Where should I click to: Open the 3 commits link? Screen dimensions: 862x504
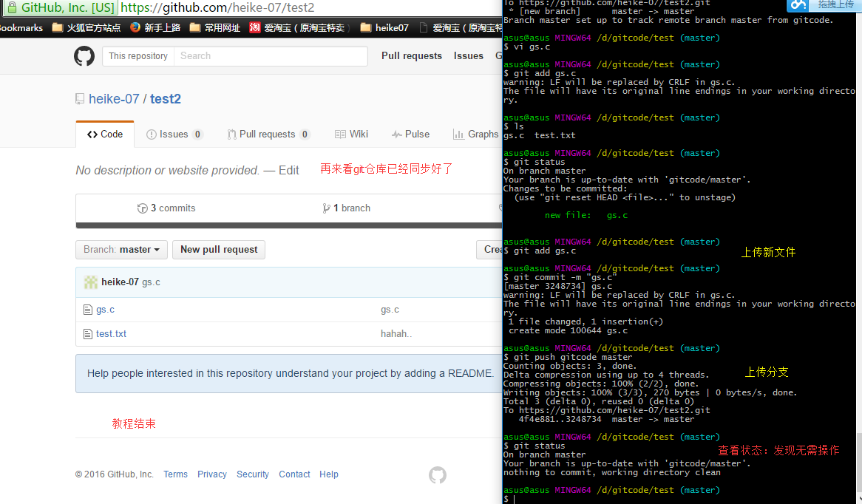(x=166, y=208)
